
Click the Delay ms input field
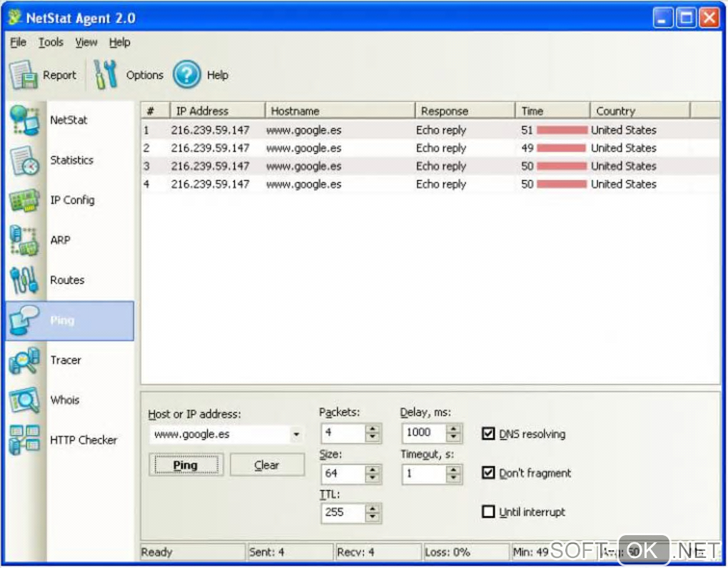click(x=425, y=433)
